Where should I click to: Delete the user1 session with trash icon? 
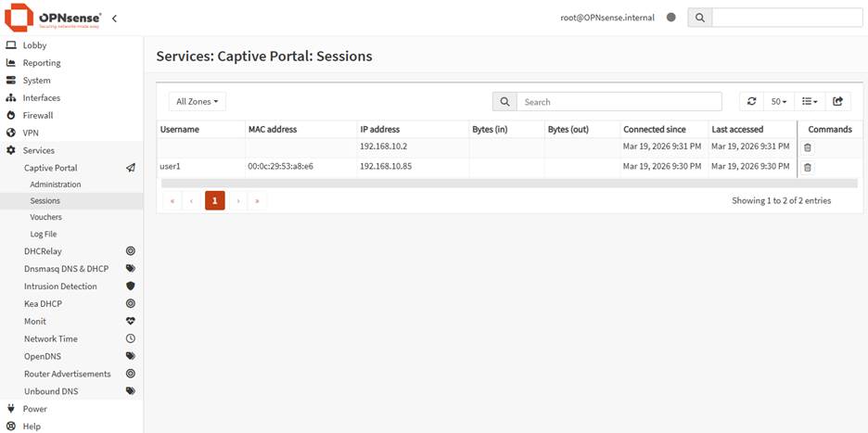807,167
